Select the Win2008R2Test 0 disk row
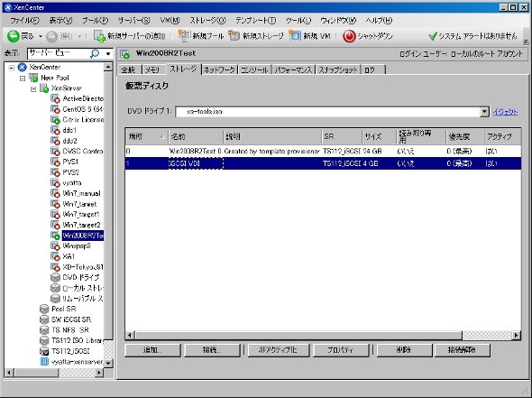The height and width of the screenshot is (398, 532). [x=323, y=151]
